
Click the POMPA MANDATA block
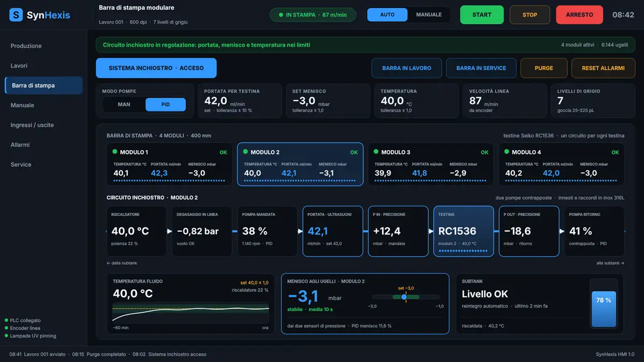pyautogui.click(x=267, y=231)
